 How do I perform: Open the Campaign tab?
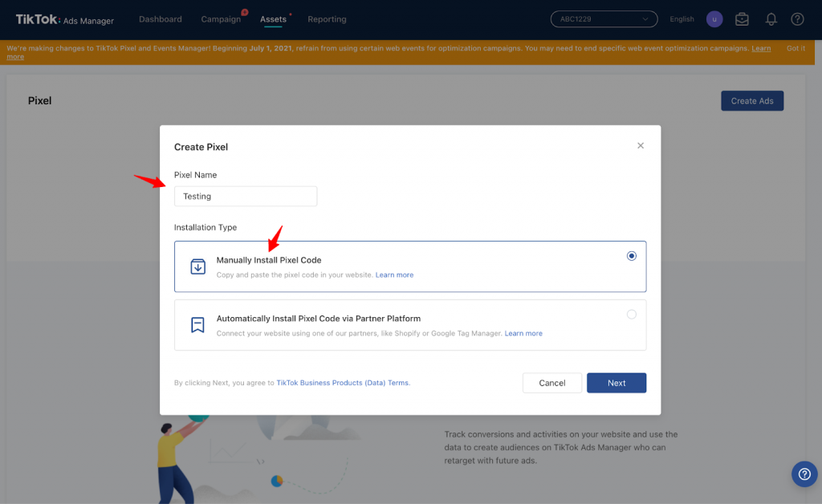tap(221, 19)
